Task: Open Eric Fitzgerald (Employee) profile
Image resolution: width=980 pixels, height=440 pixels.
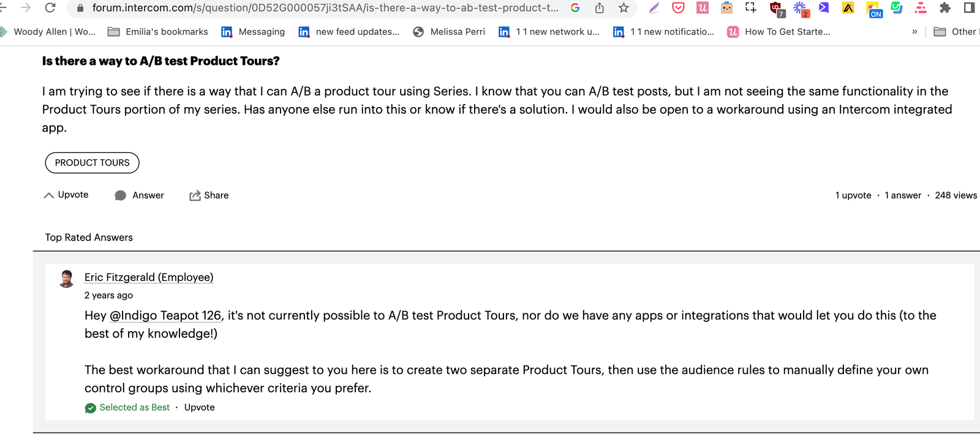Action: pos(149,277)
